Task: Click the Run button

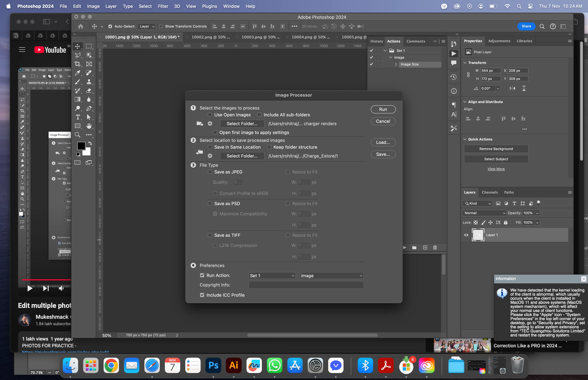Action: click(x=383, y=109)
